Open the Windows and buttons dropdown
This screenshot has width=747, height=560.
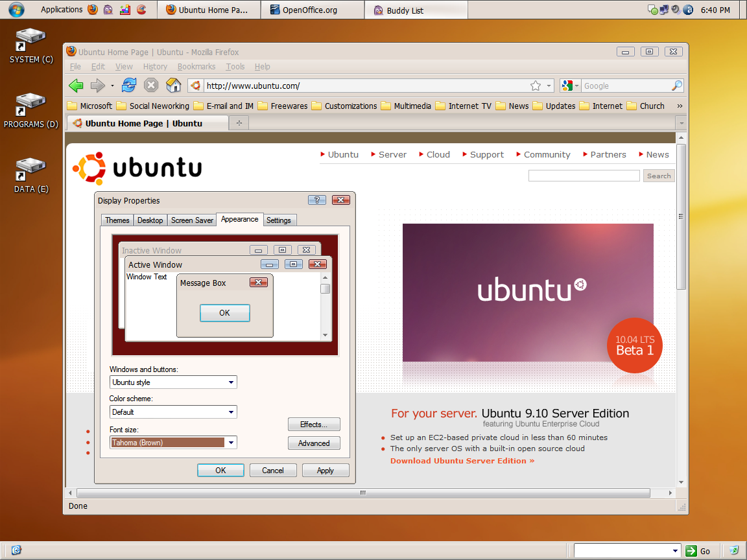click(x=230, y=382)
